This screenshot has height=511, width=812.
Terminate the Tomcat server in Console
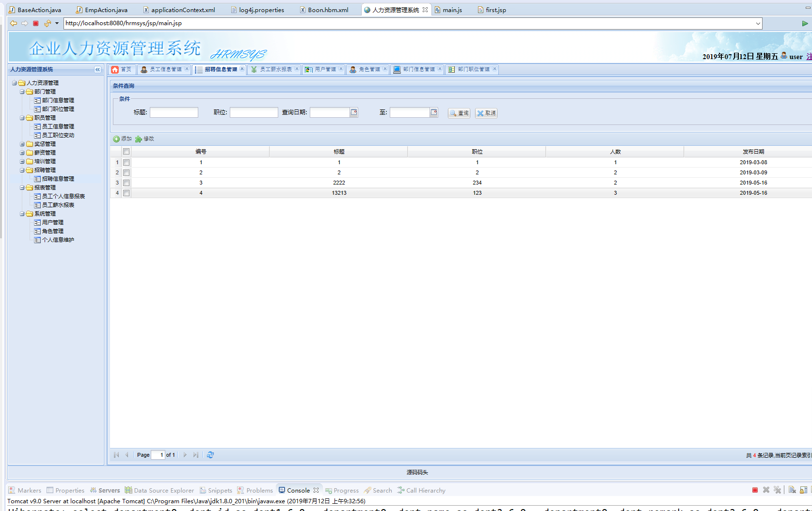point(755,490)
